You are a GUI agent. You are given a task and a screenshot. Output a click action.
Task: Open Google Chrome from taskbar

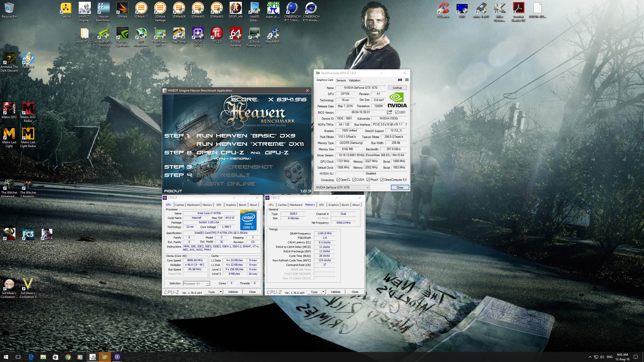point(68,357)
